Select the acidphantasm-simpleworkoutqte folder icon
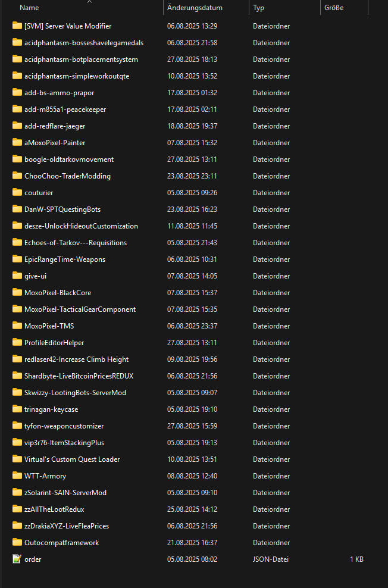 point(17,76)
